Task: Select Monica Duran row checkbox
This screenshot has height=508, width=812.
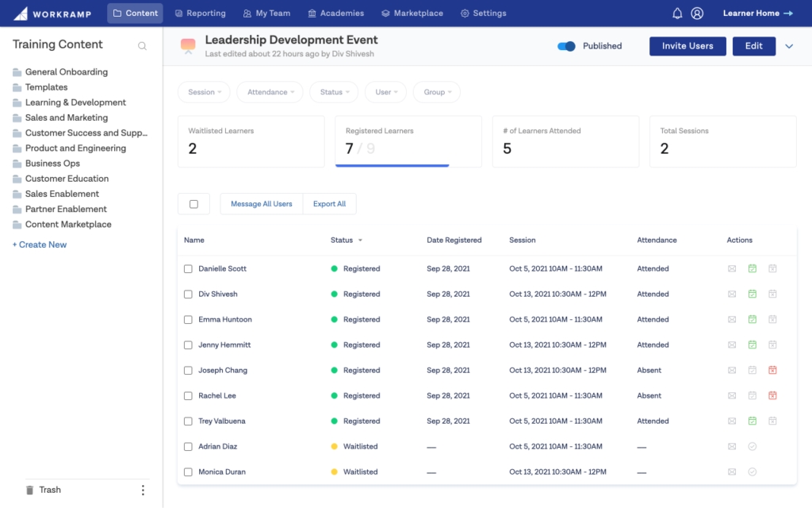Action: (188, 472)
